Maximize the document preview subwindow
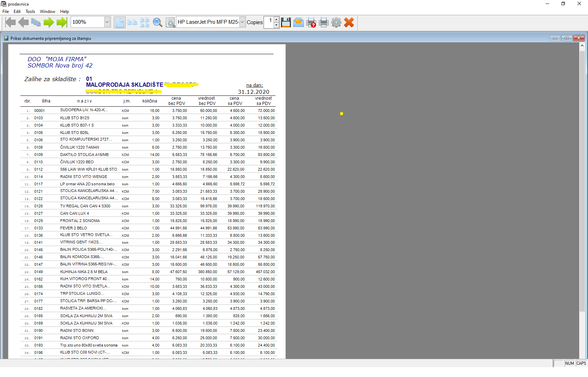Viewport: 588px width, 377px height. [567, 38]
